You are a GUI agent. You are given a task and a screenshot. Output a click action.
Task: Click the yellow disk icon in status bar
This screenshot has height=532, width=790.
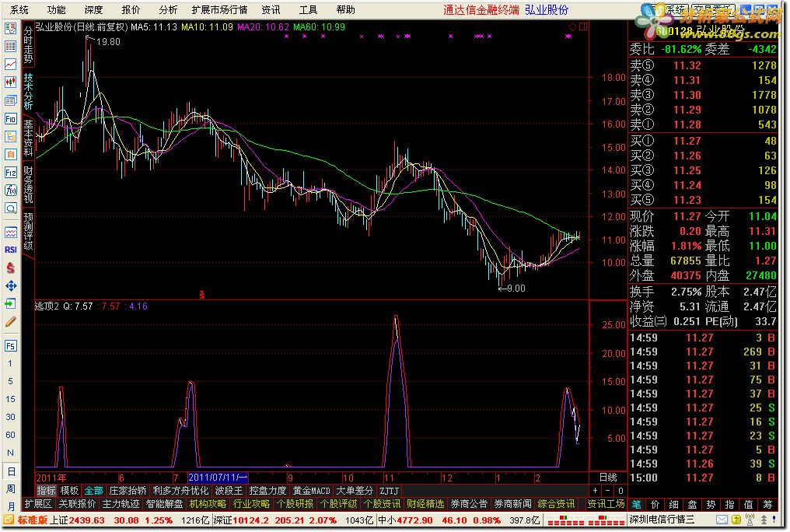[736, 520]
